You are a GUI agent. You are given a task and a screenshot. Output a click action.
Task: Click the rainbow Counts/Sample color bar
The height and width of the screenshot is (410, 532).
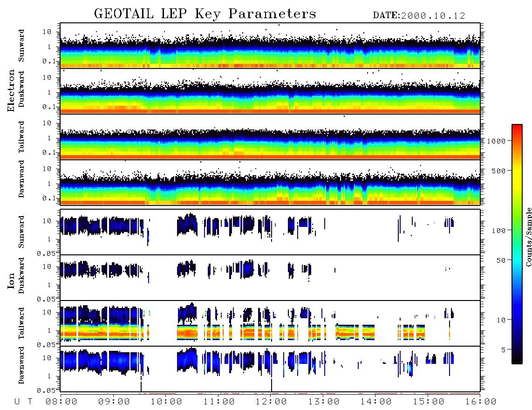pos(517,244)
